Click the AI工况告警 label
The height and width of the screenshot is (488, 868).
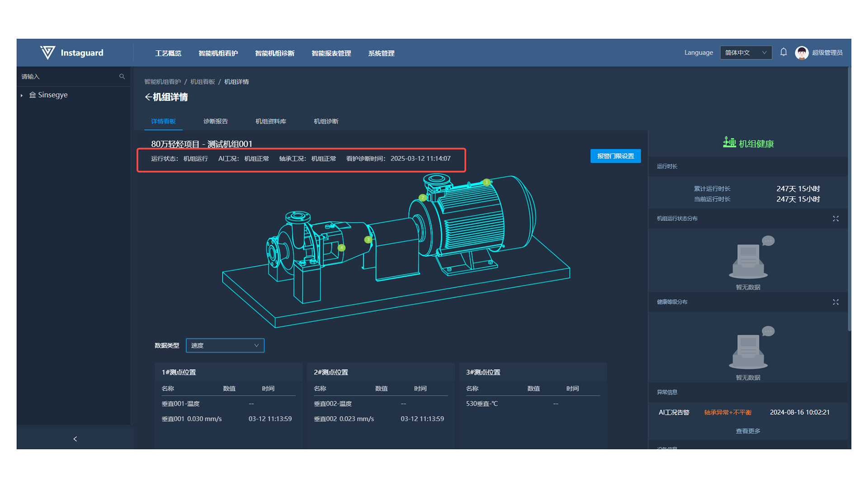coord(674,413)
